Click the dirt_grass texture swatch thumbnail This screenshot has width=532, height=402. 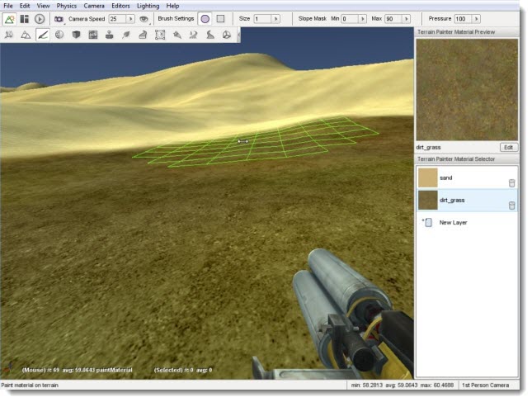tap(428, 201)
